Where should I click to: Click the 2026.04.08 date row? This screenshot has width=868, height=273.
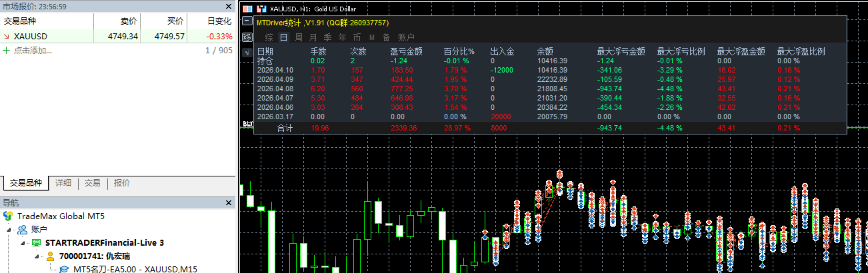pyautogui.click(x=275, y=89)
